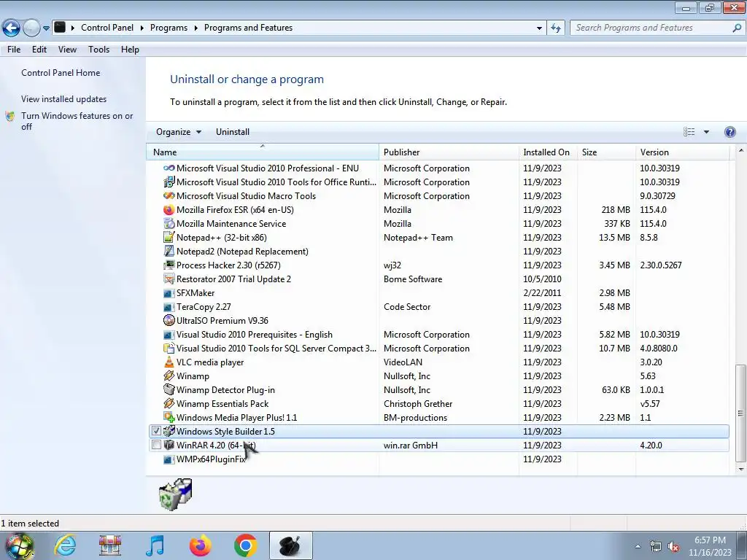747x560 pixels.
Task: Open the Edit menu
Action: click(x=39, y=50)
